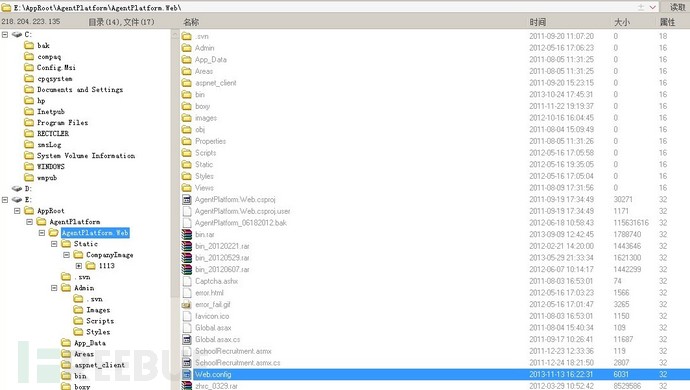Select App_Data folder in the tree
Image resolution: width=690 pixels, height=390 pixels.
90,342
